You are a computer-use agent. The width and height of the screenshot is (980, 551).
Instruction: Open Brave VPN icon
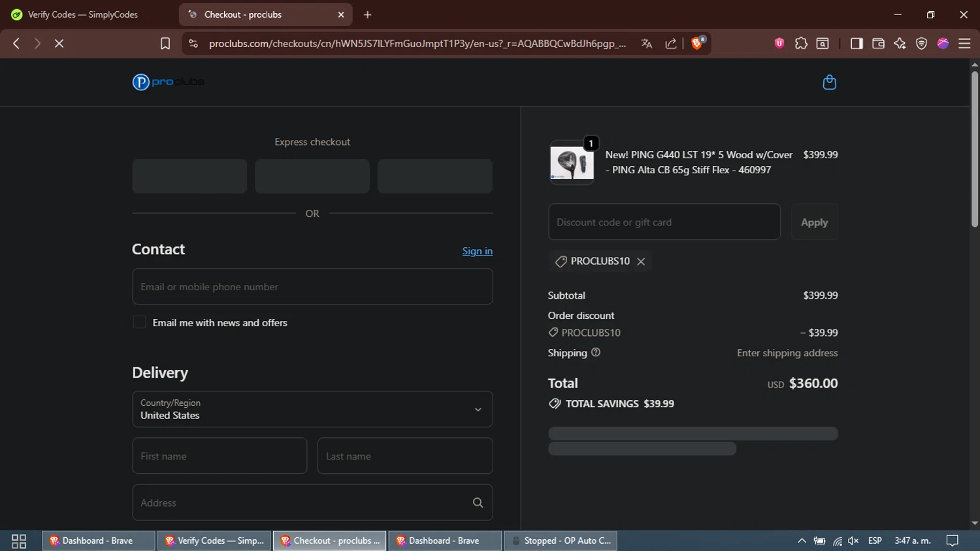click(x=921, y=43)
